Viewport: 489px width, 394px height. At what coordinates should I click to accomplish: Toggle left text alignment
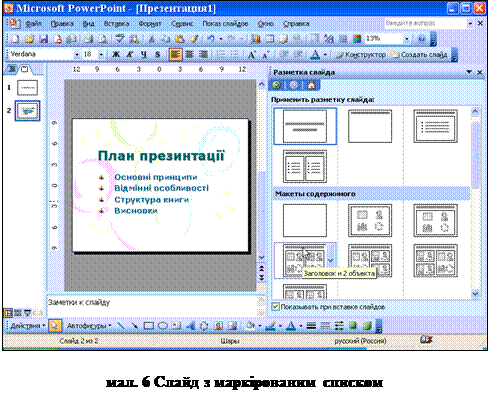tap(175, 55)
